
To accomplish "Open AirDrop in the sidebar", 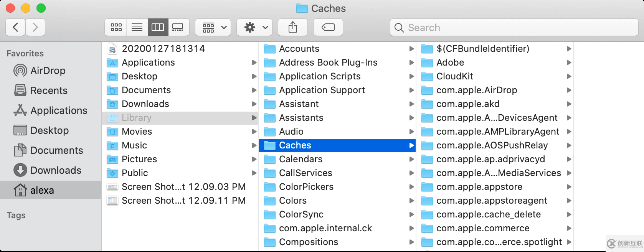I will [51, 71].
